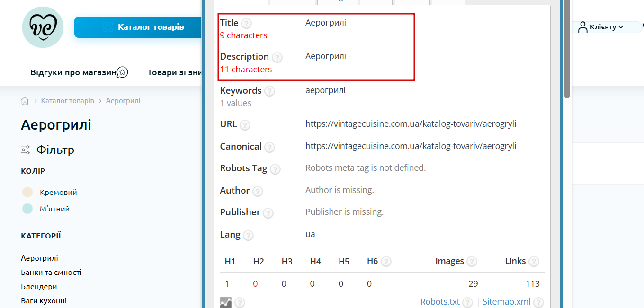Select Блендери in the category list
Screen dimensions: 644x308
(x=39, y=286)
